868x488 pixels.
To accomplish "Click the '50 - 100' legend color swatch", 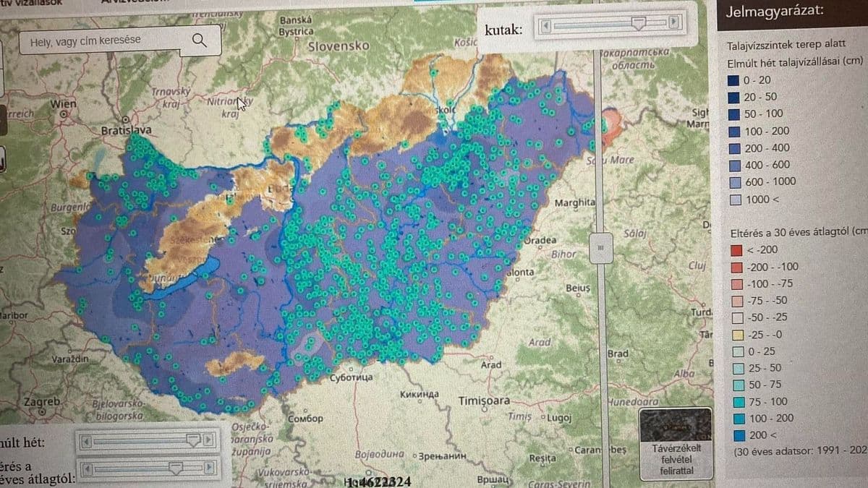I will (x=733, y=114).
